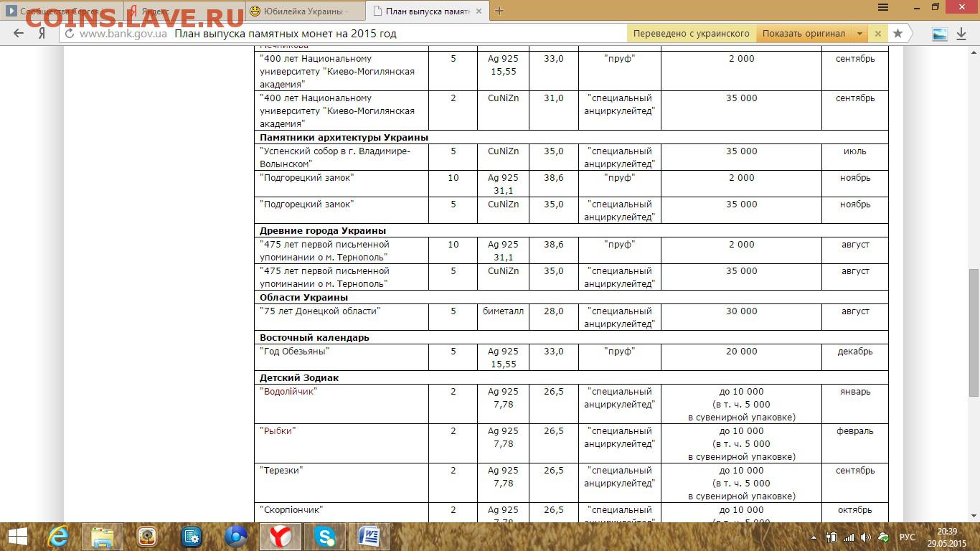Viewport: 980px width, 551px height.
Task: Open Skype from the taskbar
Action: 324,537
